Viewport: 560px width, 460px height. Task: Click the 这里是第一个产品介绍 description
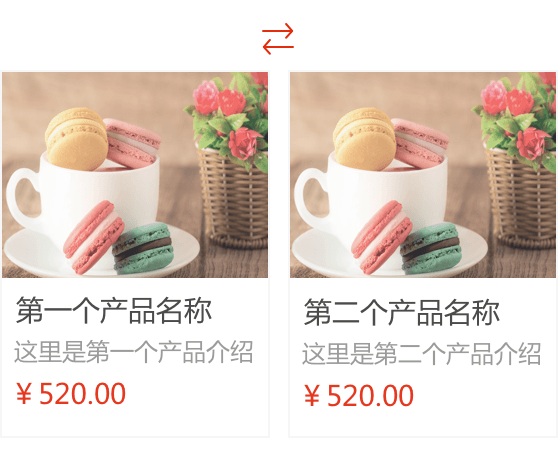(x=134, y=352)
